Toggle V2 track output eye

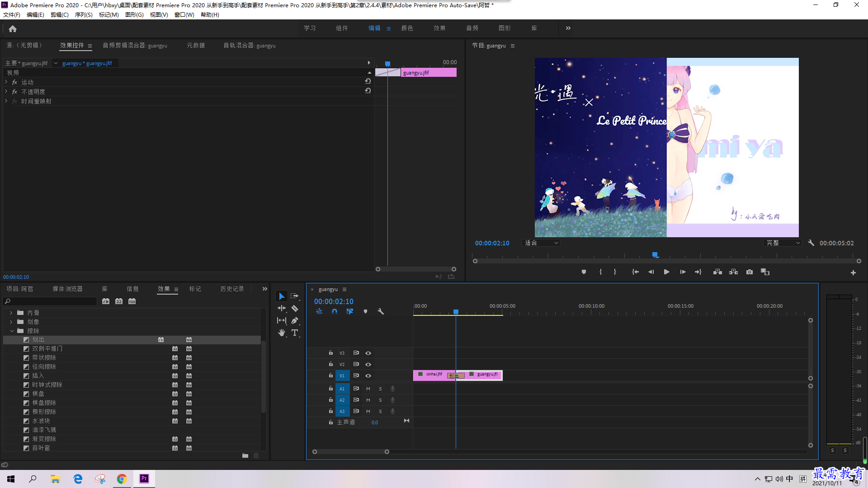tap(368, 364)
